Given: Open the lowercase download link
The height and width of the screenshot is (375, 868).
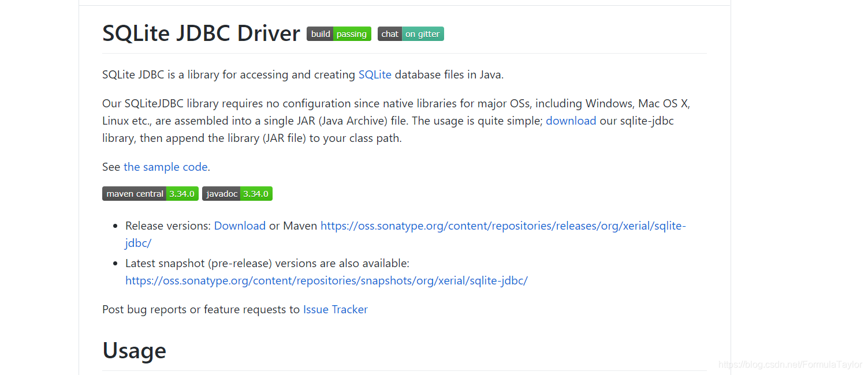Looking at the screenshot, I should pyautogui.click(x=571, y=121).
